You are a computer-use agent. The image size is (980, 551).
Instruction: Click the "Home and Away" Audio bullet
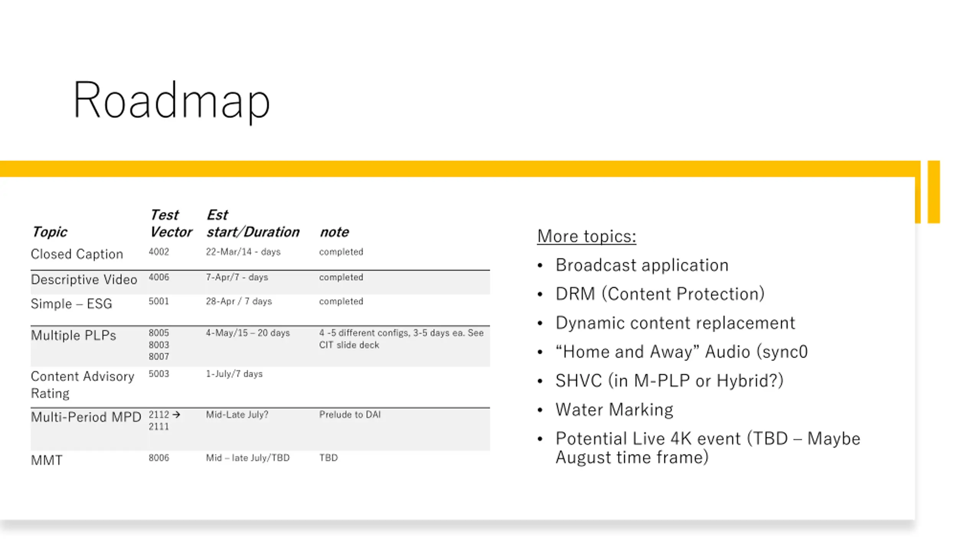click(x=681, y=352)
